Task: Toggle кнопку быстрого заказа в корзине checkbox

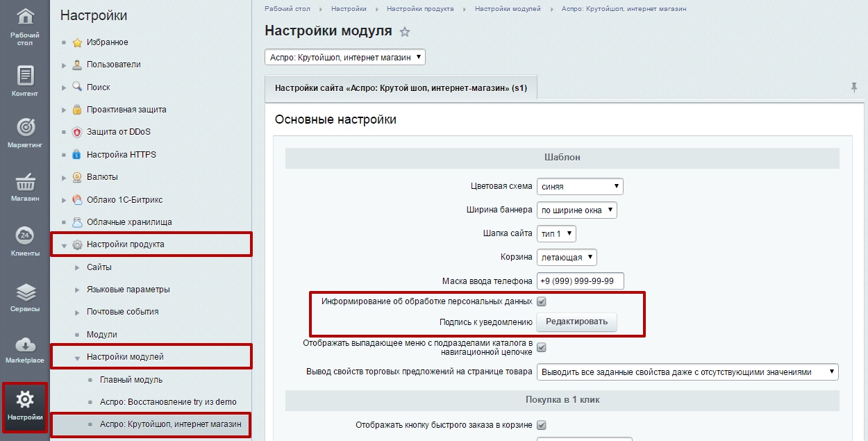Action: (542, 425)
